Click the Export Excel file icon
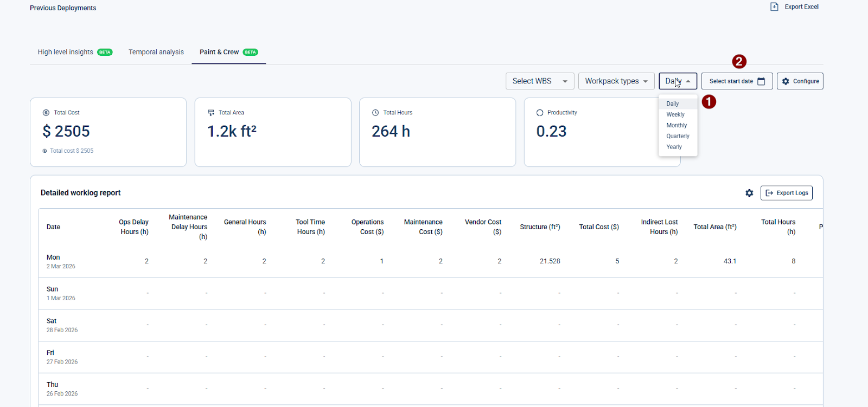This screenshot has width=868, height=407. coord(774,7)
